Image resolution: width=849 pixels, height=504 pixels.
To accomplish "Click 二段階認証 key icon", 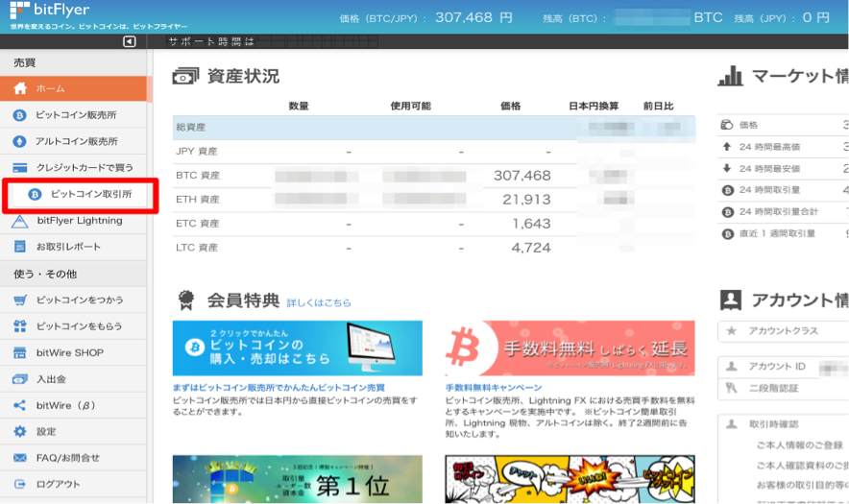I will tap(732, 388).
